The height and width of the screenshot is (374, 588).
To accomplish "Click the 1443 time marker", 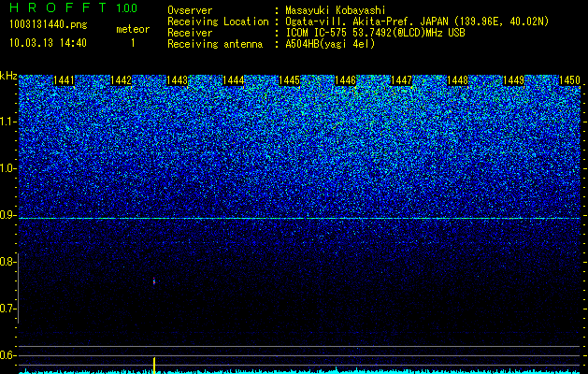I will pos(177,80).
